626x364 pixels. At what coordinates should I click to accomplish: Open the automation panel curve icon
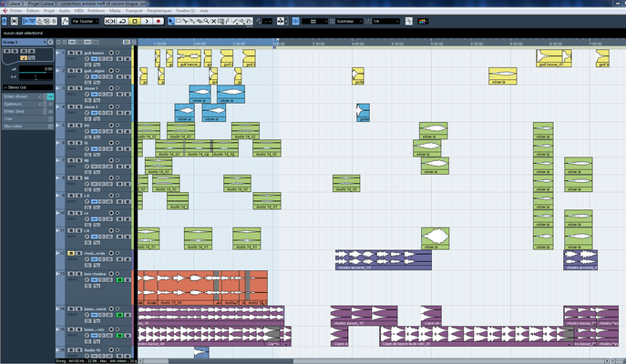coord(65,21)
